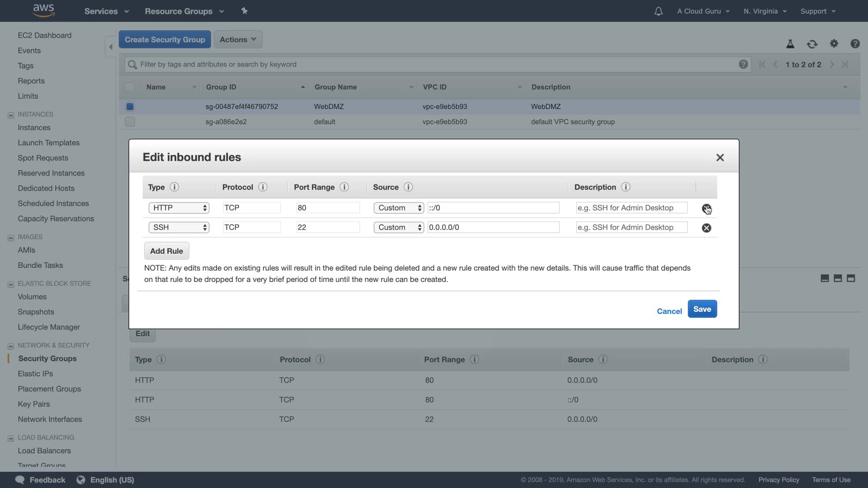Delete the SSH inbound rule
This screenshot has height=488, width=868.
(x=706, y=228)
